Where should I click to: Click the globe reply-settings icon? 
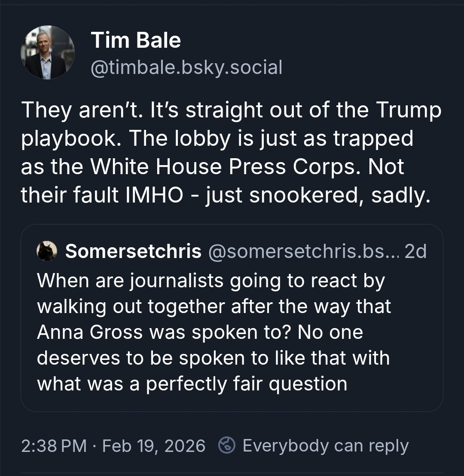[x=226, y=445]
